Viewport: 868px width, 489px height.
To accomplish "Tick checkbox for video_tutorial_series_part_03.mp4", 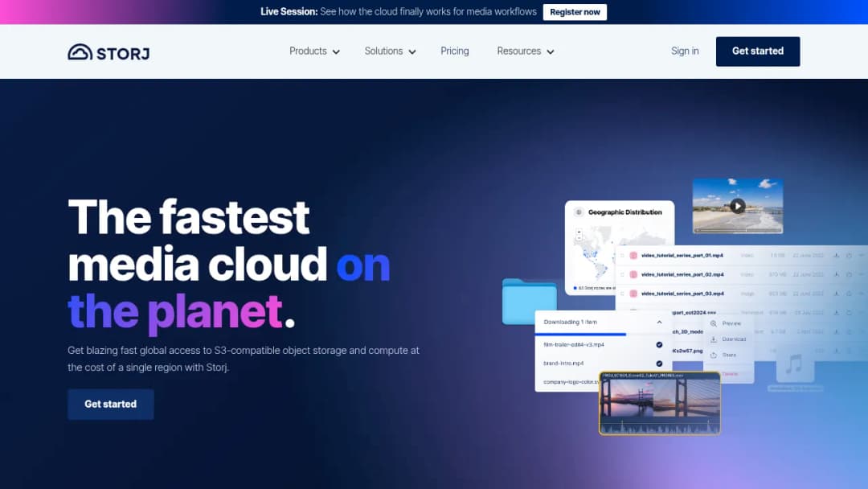I will click(622, 294).
